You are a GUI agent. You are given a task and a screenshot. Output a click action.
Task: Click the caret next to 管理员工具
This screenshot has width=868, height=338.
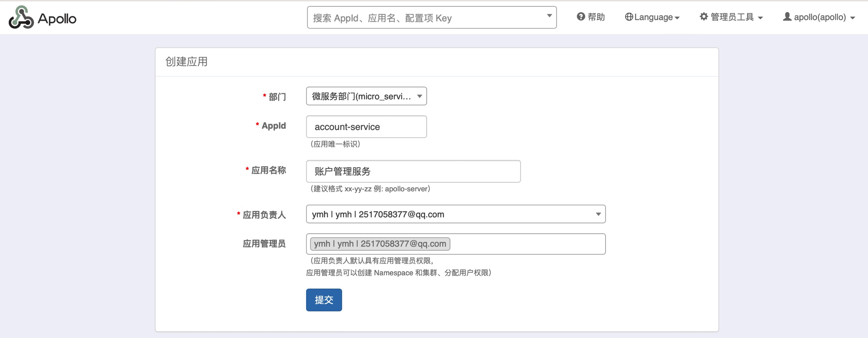pyautogui.click(x=760, y=18)
